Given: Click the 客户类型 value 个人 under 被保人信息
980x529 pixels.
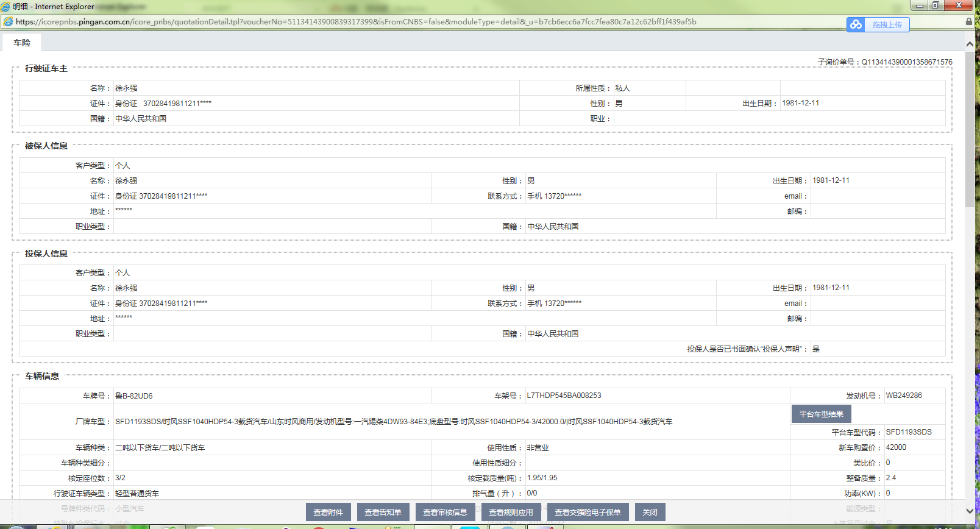Looking at the screenshot, I should click(x=122, y=166).
